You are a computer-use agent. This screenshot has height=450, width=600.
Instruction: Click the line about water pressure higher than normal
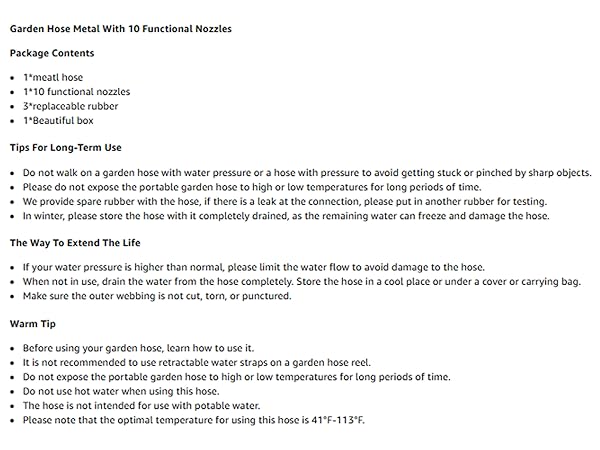(253, 267)
